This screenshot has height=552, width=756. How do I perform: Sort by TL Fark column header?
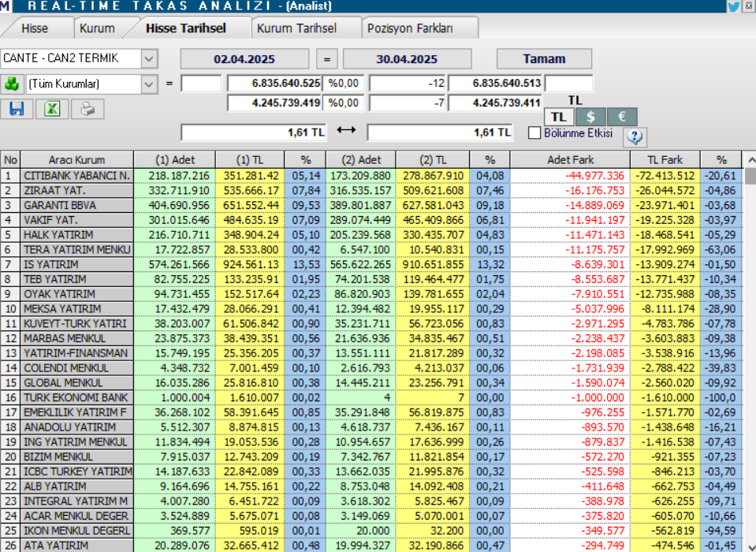coord(665,160)
